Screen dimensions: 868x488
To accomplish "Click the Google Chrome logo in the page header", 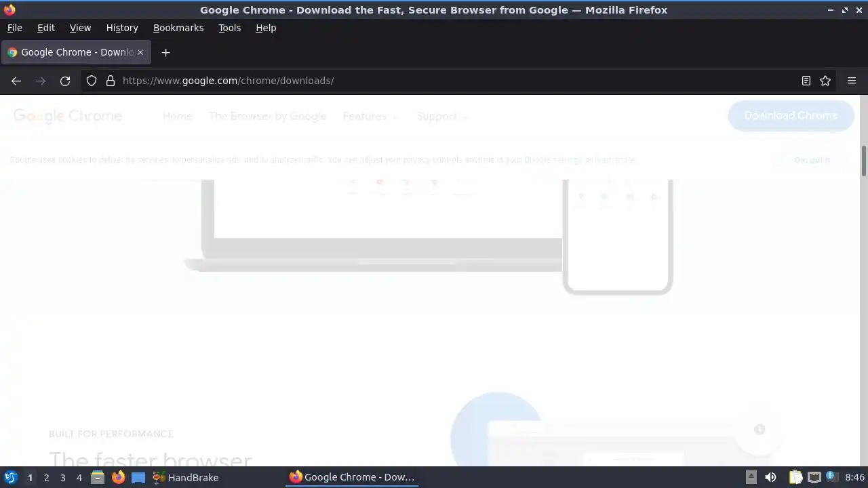I will point(68,116).
